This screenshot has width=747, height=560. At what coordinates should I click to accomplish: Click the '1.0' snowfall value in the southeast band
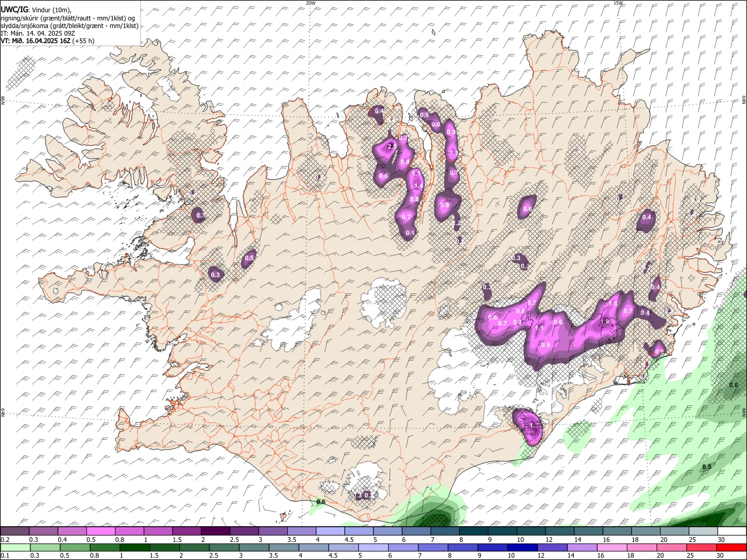(x=613, y=303)
